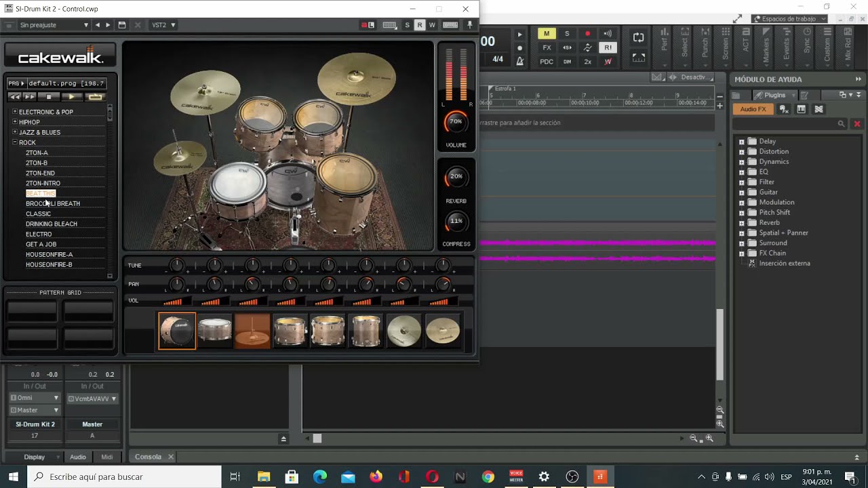The image size is (868, 488).
Task: Adjust the VOLUME knob
Action: coord(456,123)
